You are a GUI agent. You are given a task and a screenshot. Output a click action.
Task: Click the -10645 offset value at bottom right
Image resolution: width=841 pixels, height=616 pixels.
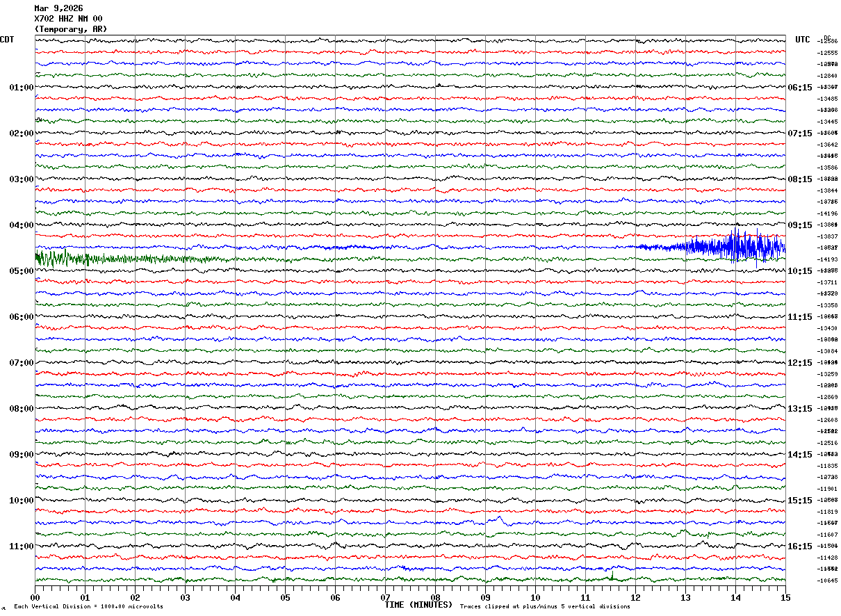(828, 581)
